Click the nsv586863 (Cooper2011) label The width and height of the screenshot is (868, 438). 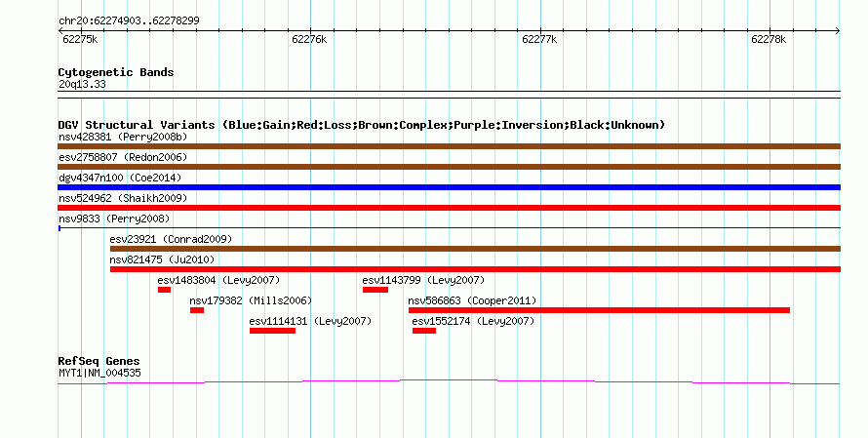tap(472, 300)
